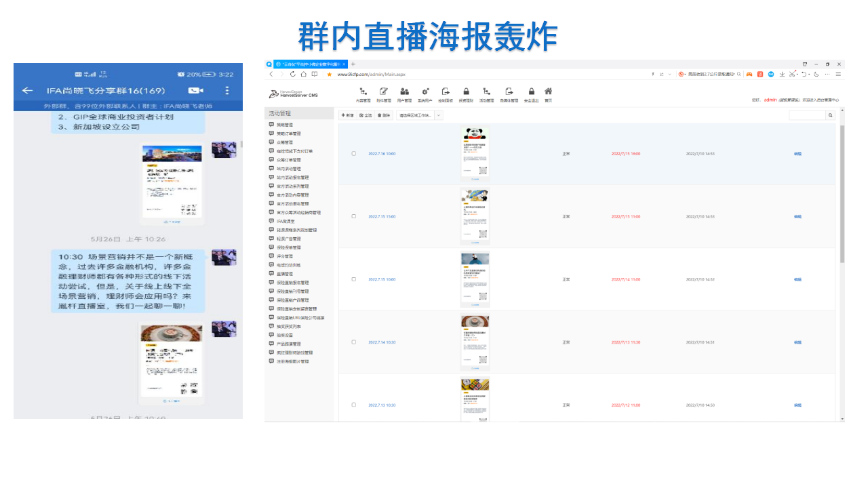Screen dimensions: 868x488
Task: Open 抽奖设置 in the left sidebar
Action: pyautogui.click(x=284, y=335)
